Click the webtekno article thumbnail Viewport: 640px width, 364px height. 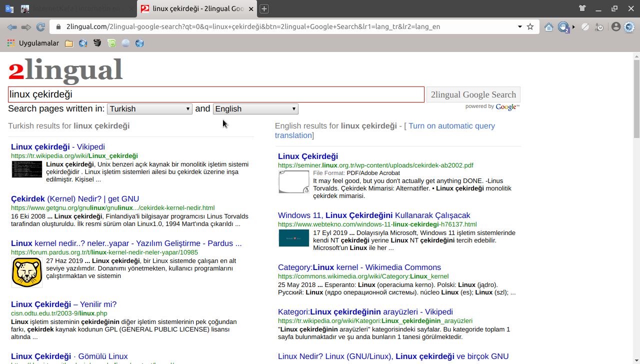[294, 238]
